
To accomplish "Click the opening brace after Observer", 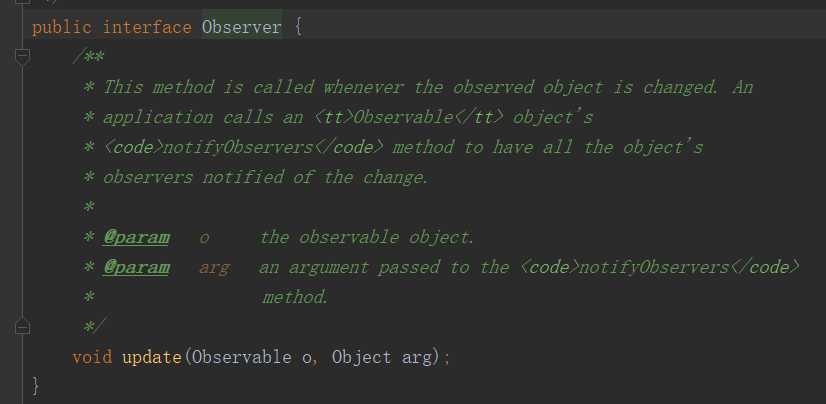I will tap(298, 27).
